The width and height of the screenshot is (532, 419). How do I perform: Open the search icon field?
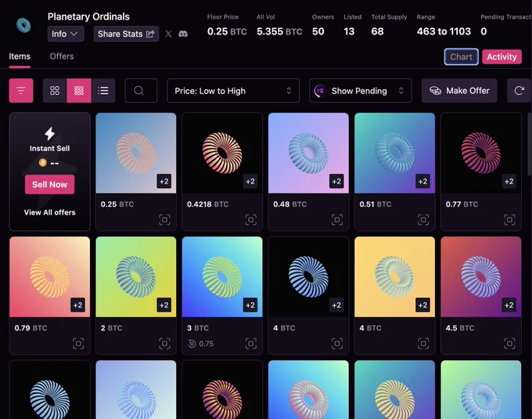(x=141, y=91)
